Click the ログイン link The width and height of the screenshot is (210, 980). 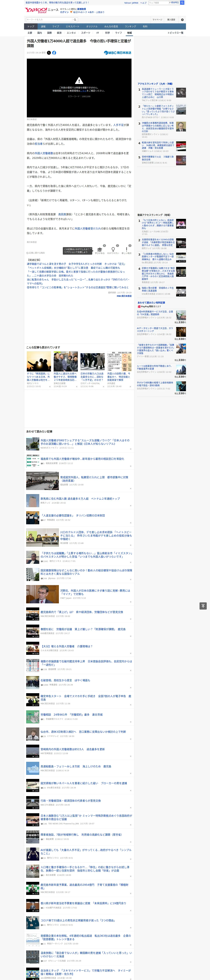click(x=64, y=12)
